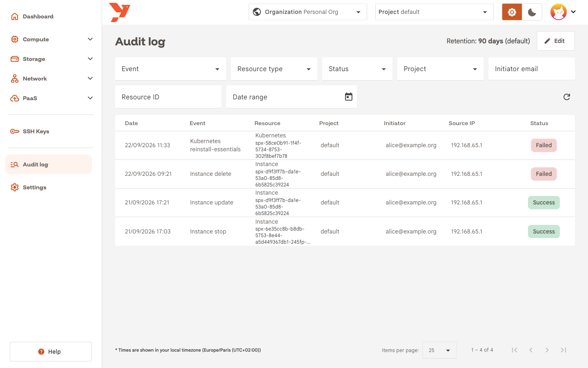
Task: Click the Instance stop event cell
Action: coord(208,231)
